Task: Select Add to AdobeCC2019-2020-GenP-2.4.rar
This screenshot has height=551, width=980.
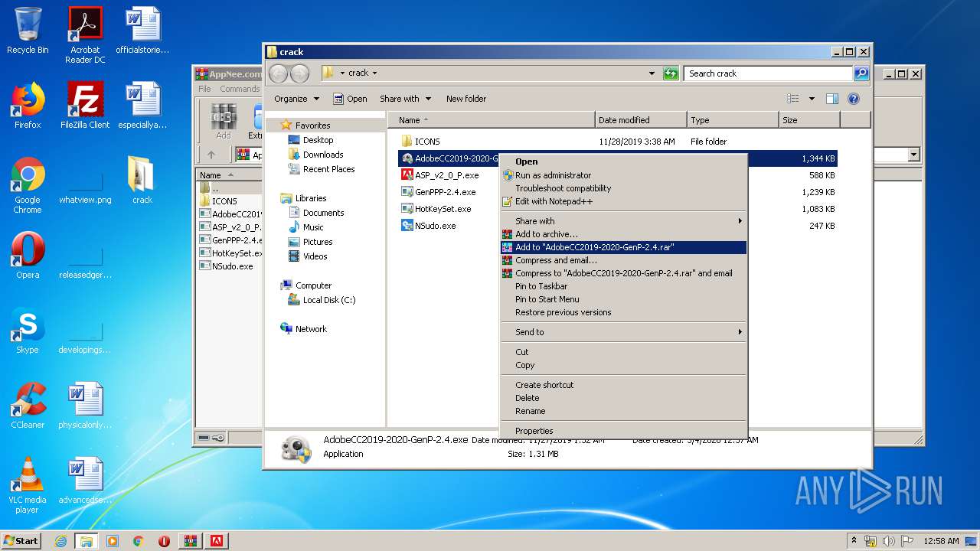Action: [x=623, y=247]
